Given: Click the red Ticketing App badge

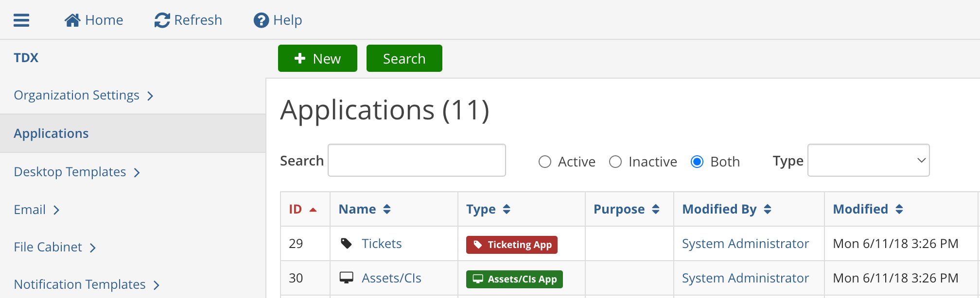Looking at the screenshot, I should coord(511,245).
